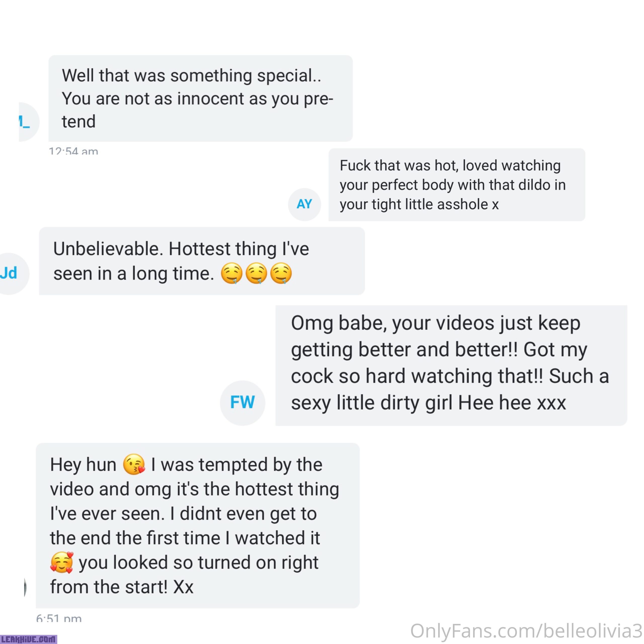Select the message starting with Unbelievable
Screen dimensions: 644x644
click(202, 261)
